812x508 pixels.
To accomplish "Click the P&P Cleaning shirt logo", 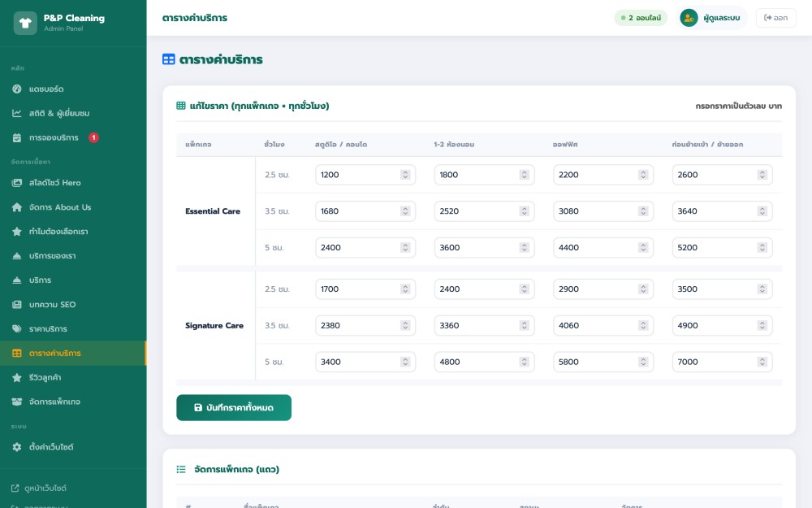I will tap(25, 23).
